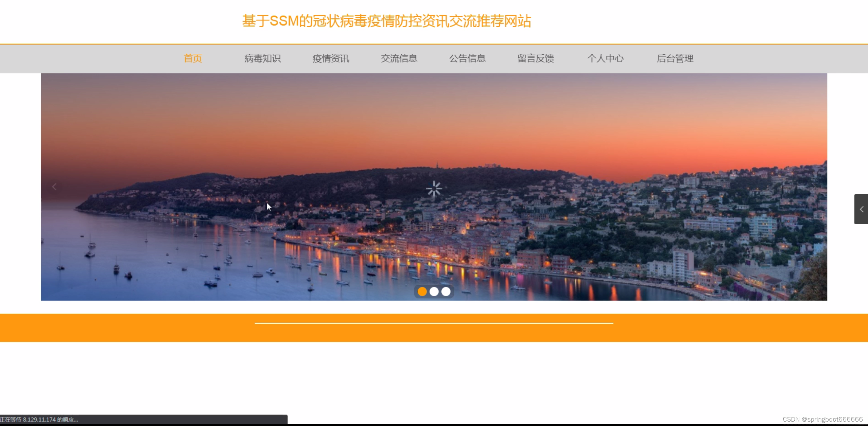The height and width of the screenshot is (426, 868).
Task: Select the third carousel indicator dot
Action: [446, 291]
